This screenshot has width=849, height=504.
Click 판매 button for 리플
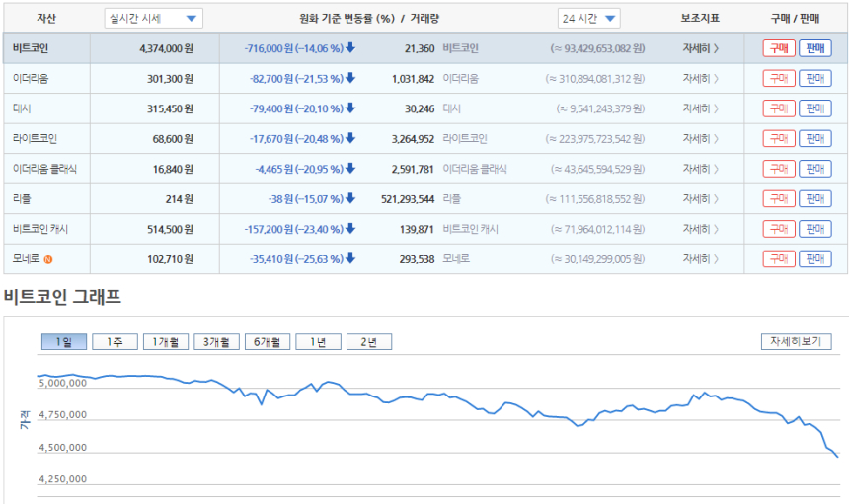point(814,199)
